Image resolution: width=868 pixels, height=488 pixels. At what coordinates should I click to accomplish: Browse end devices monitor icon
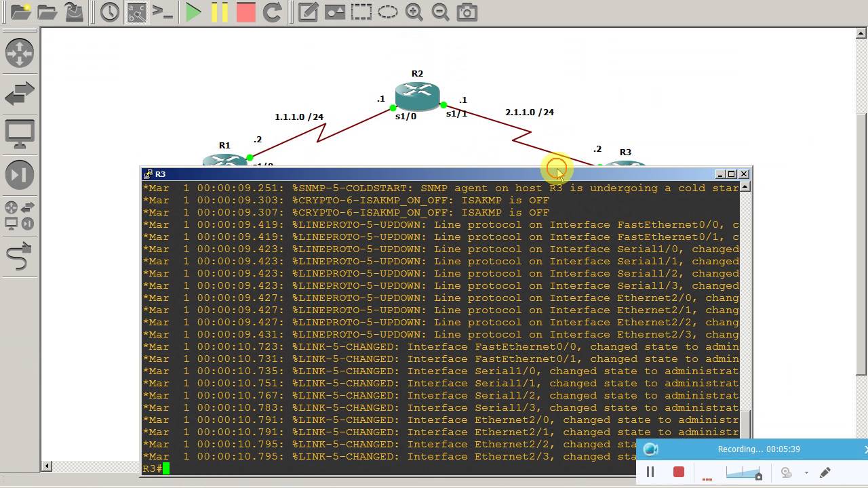coord(20,134)
